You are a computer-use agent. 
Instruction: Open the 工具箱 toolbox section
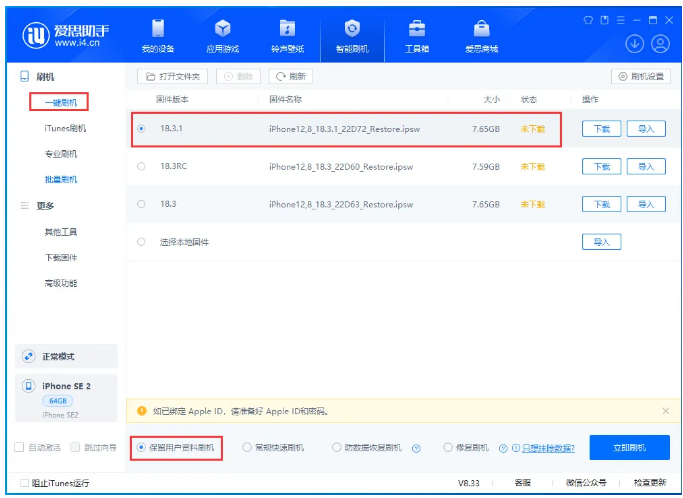[417, 35]
